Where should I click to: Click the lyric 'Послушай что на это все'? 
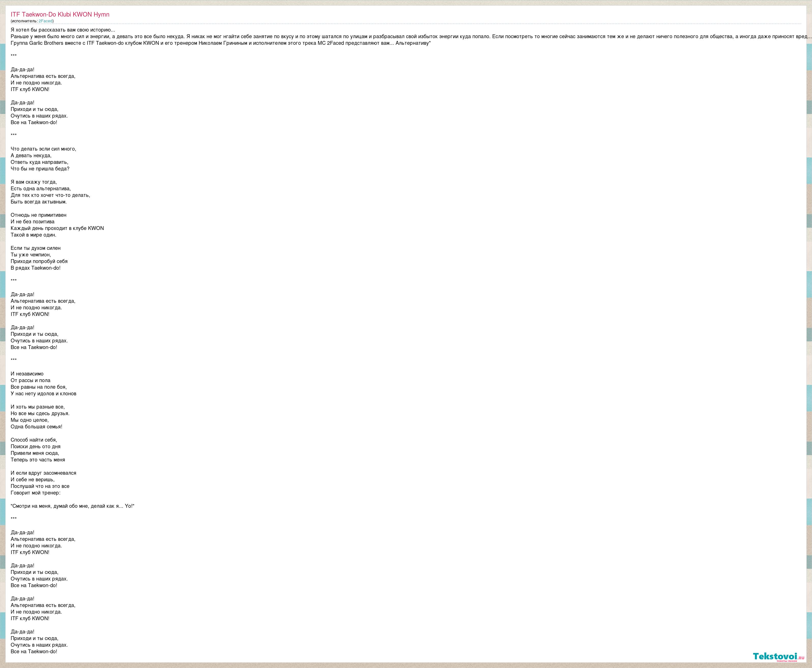[40, 486]
